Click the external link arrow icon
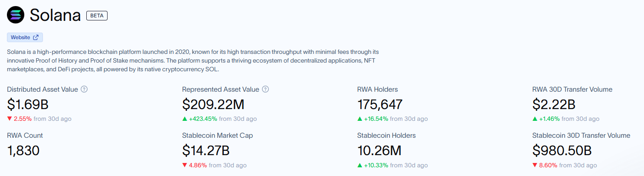 point(36,37)
